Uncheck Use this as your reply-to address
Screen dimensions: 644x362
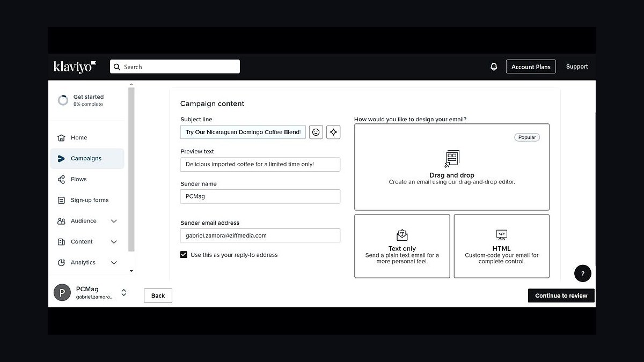(184, 255)
